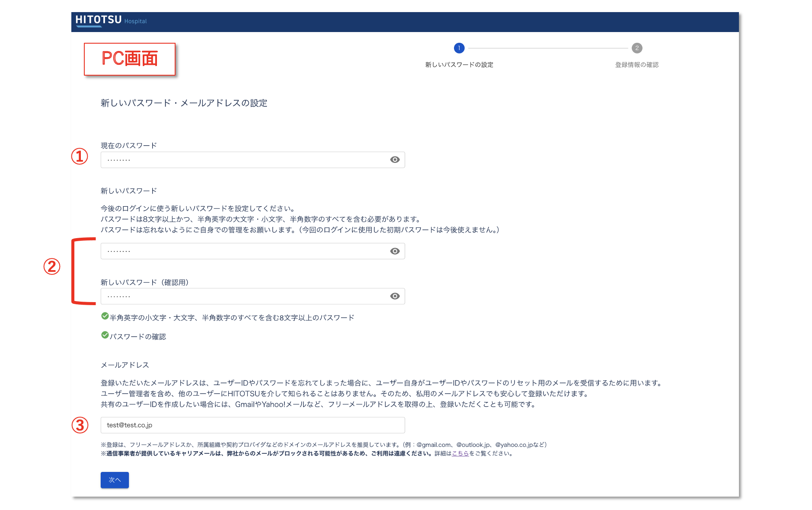Image resolution: width=812 pixels, height=510 pixels.
Task: Click the red circled number 3 annotation
Action: coord(80,425)
